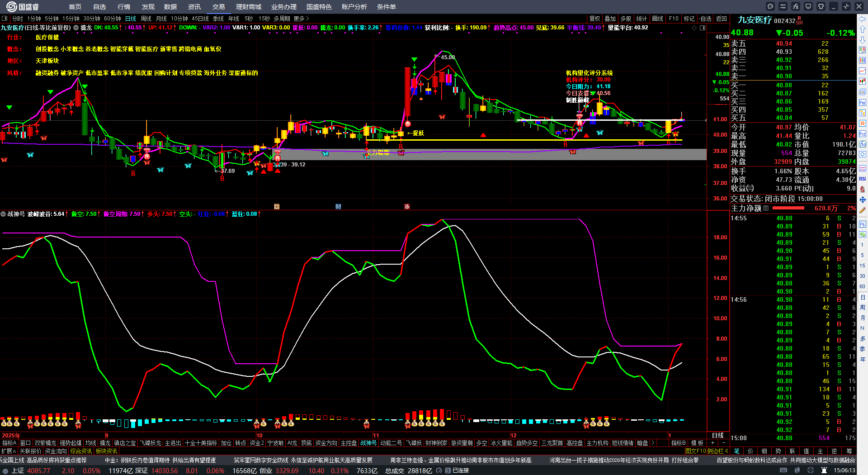Switch to the 资金流向 bottom tab
This screenshot has height=475, width=868.
coord(56,451)
